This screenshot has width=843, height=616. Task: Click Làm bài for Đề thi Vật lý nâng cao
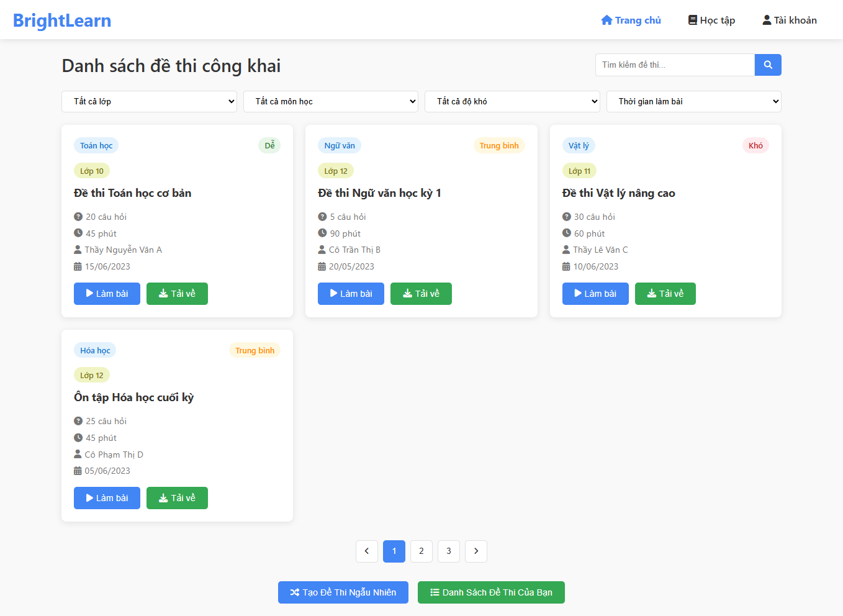click(595, 294)
